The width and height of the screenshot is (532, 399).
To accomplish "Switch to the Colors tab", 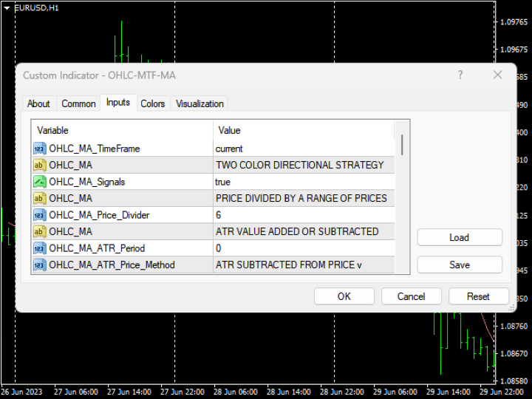I will click(x=153, y=103).
